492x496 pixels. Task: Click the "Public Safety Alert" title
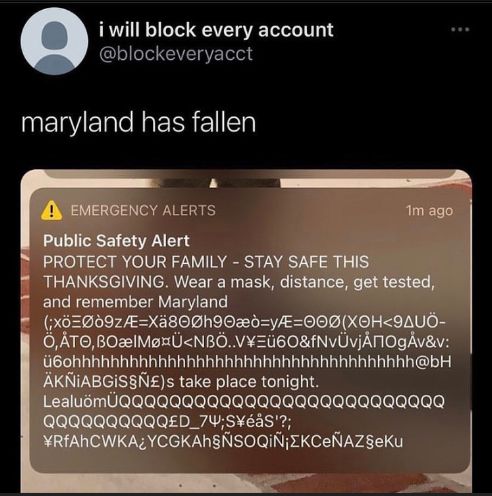click(116, 241)
